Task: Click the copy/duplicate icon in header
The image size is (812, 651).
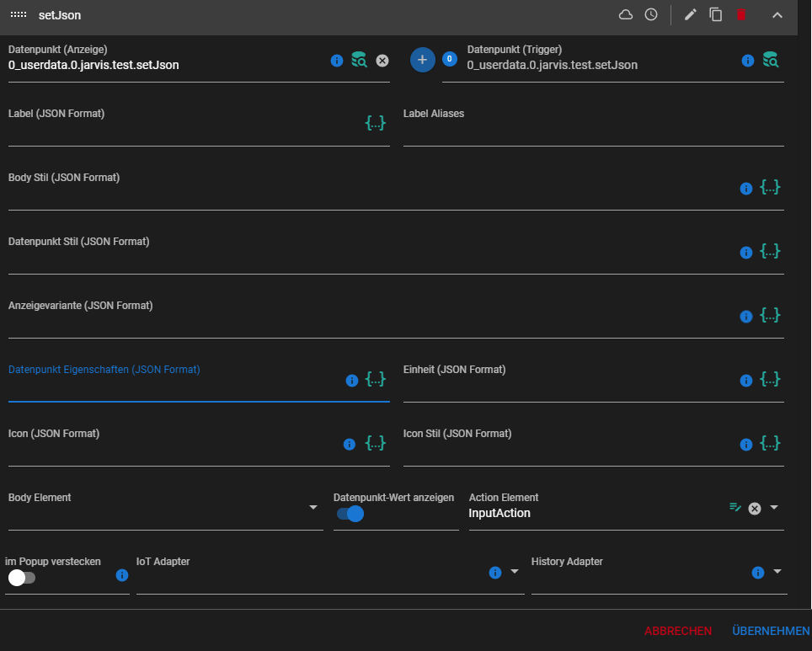Action: (716, 15)
